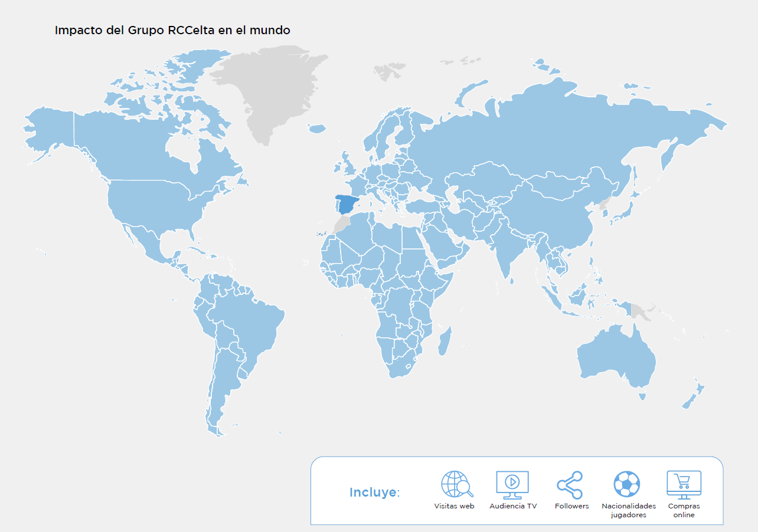Select the 'Audiencia TV' label
This screenshot has height=532, width=758.
513,506
